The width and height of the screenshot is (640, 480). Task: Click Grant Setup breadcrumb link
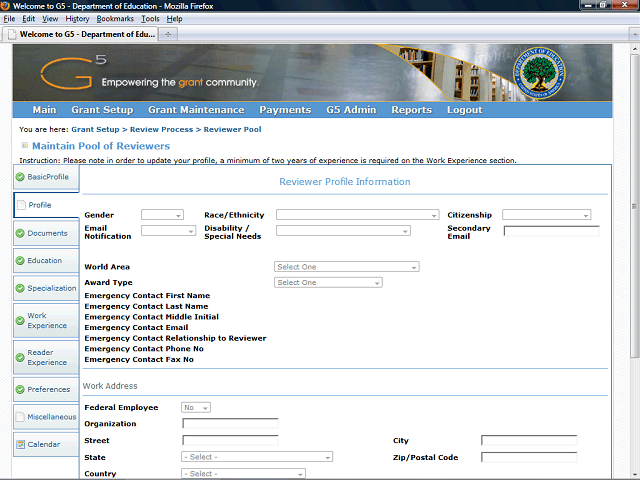pyautogui.click(x=95, y=129)
